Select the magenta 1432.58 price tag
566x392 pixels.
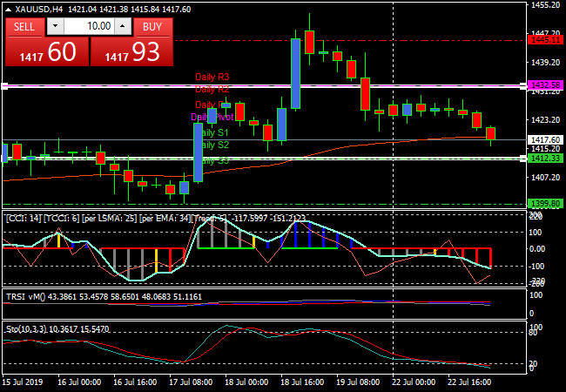click(544, 85)
